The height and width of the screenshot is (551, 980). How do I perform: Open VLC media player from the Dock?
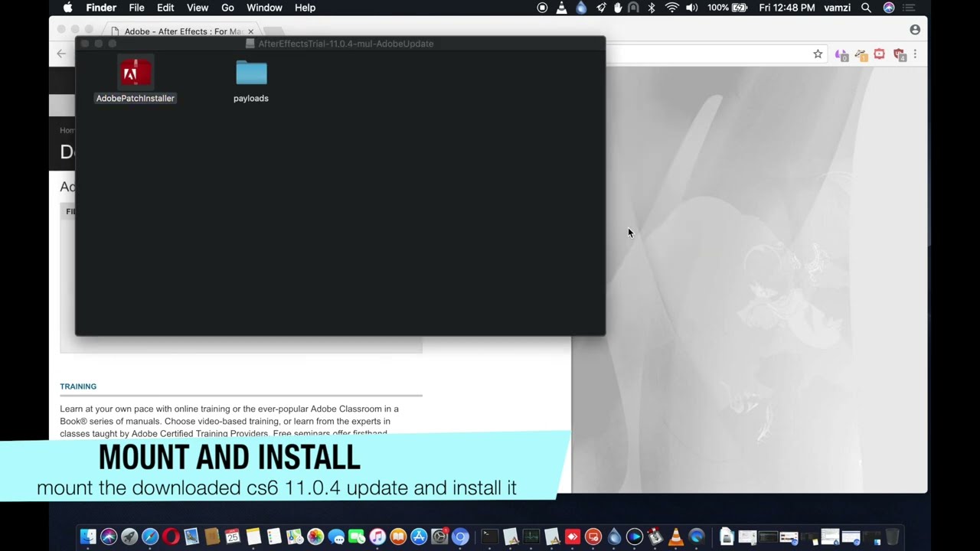point(676,537)
